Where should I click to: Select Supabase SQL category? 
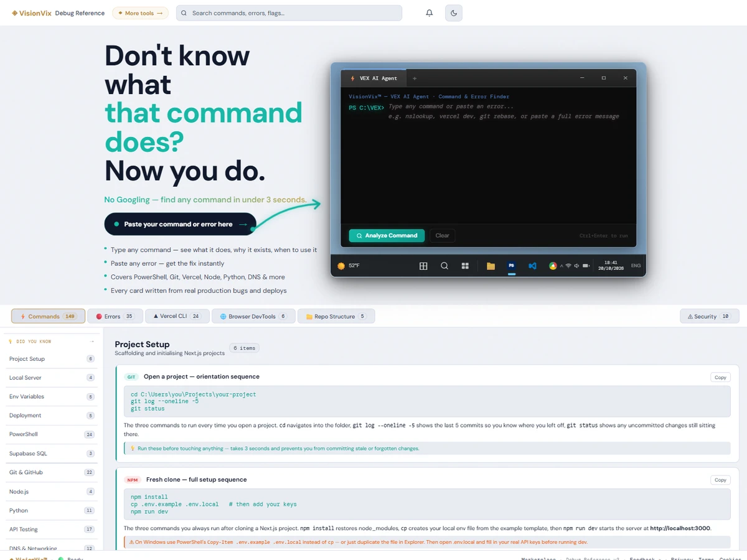(51, 454)
